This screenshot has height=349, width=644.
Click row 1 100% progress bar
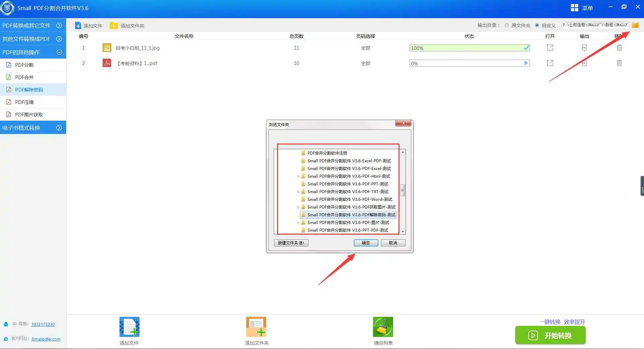coord(470,48)
